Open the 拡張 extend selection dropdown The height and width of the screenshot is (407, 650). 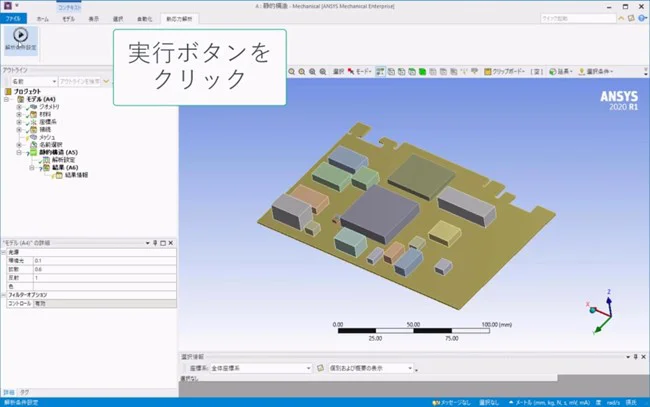561,72
